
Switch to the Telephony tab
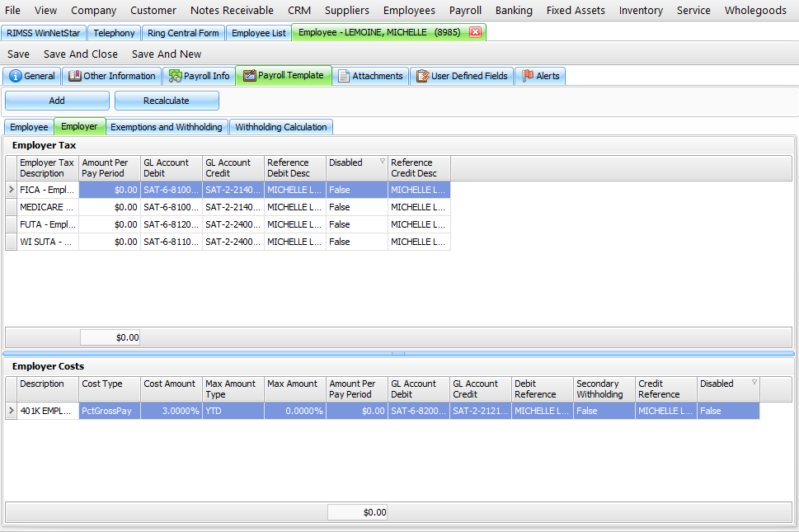point(114,33)
